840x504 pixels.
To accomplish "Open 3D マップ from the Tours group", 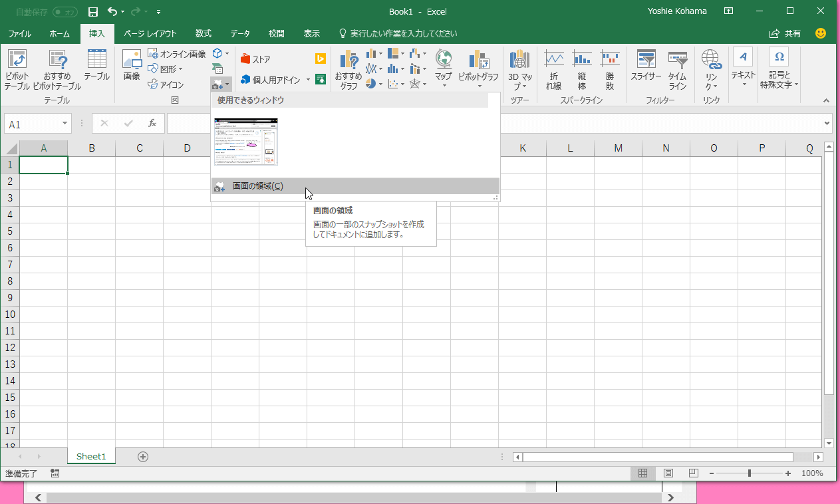I will tap(519, 66).
